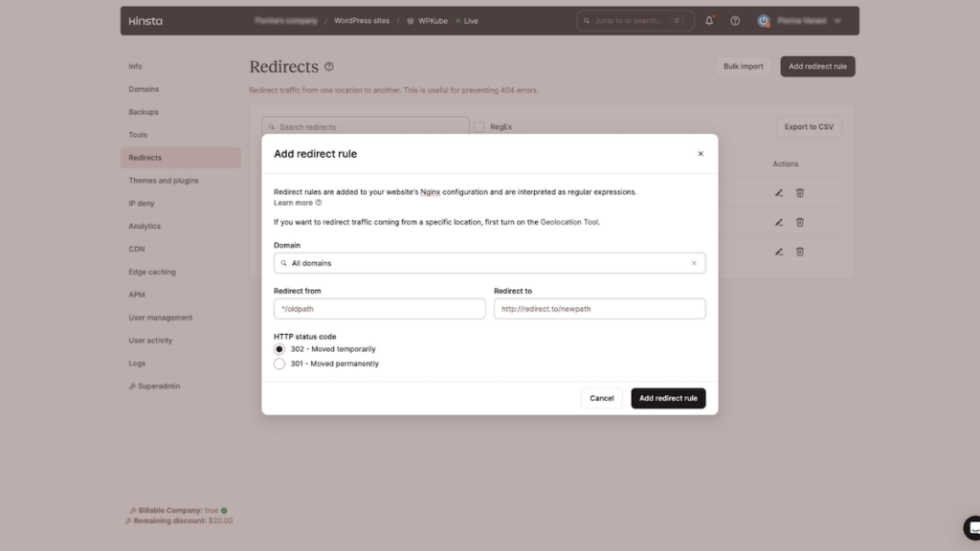Click the page header Add redirect rule button
980x551 pixels.
[x=817, y=66]
